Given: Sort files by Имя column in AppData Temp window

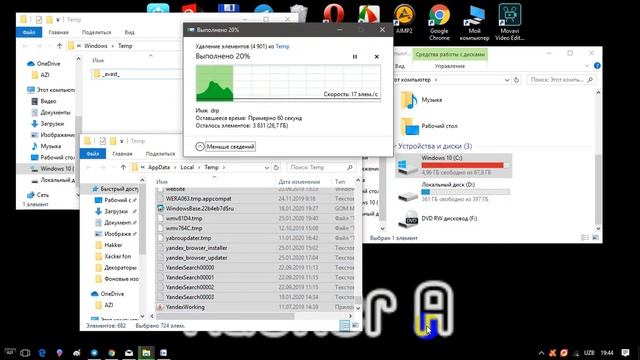Looking at the screenshot, I should (162, 182).
